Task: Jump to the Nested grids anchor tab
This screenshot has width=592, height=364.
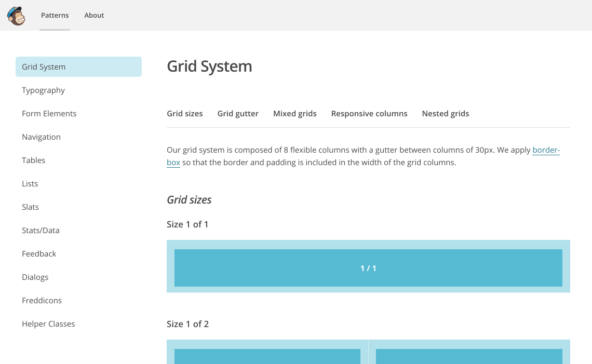Action: pos(446,114)
